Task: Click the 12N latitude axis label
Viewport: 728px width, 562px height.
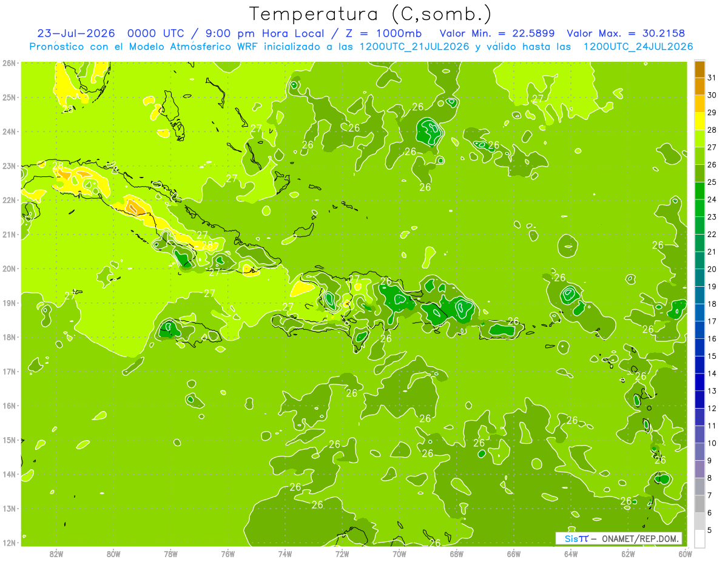Action: pyautogui.click(x=8, y=543)
